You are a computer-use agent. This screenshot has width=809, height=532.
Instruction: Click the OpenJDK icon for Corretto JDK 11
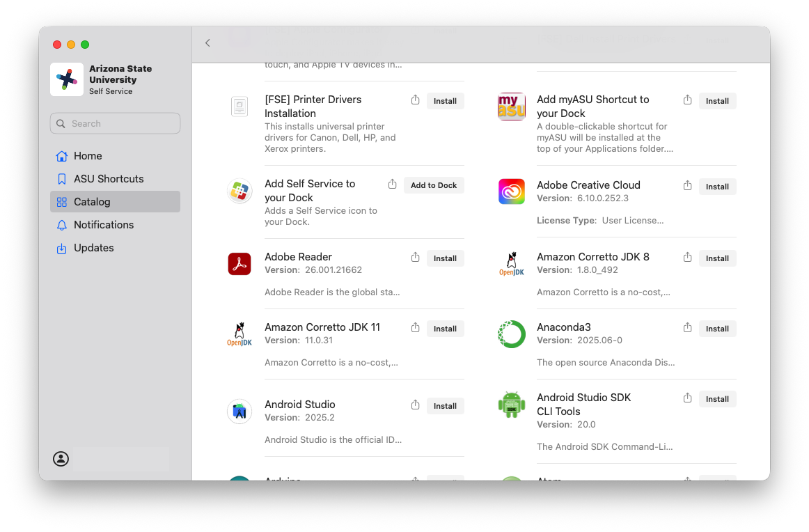tap(239, 334)
